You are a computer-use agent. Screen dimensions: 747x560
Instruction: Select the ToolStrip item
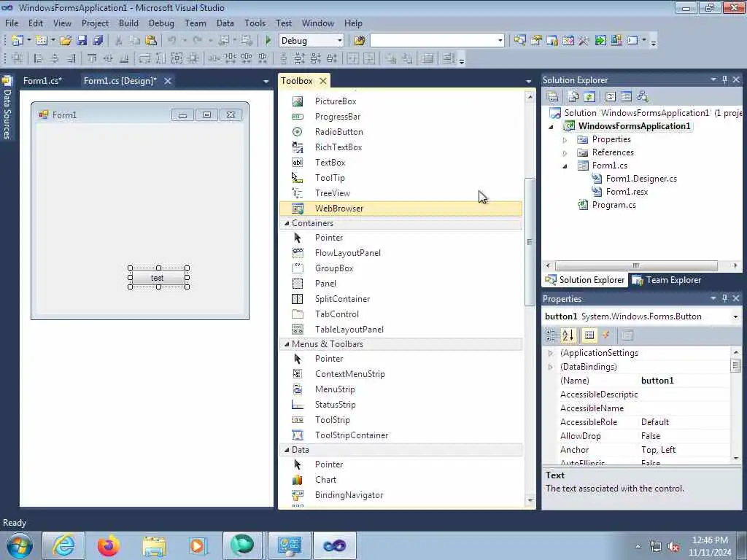[x=332, y=419]
